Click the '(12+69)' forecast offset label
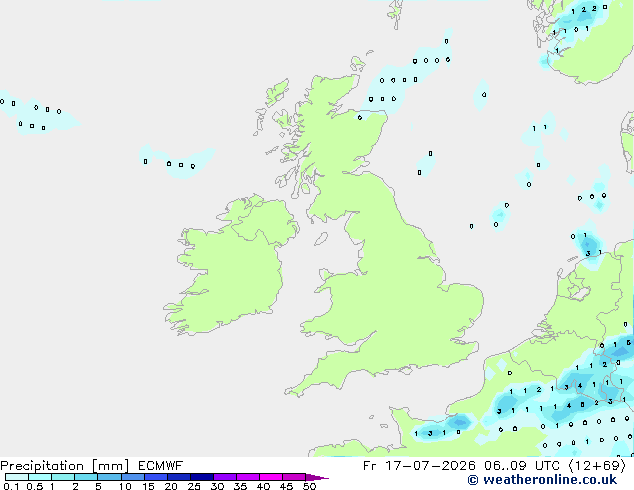 coord(598,466)
